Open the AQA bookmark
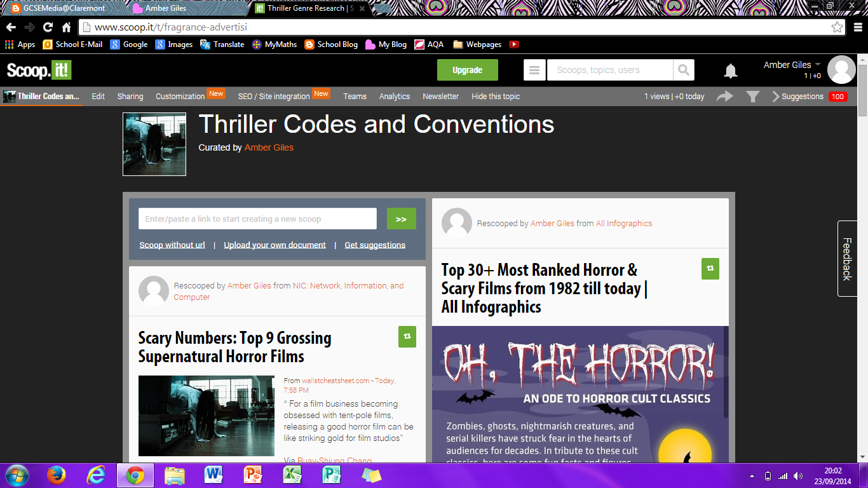 pos(429,44)
